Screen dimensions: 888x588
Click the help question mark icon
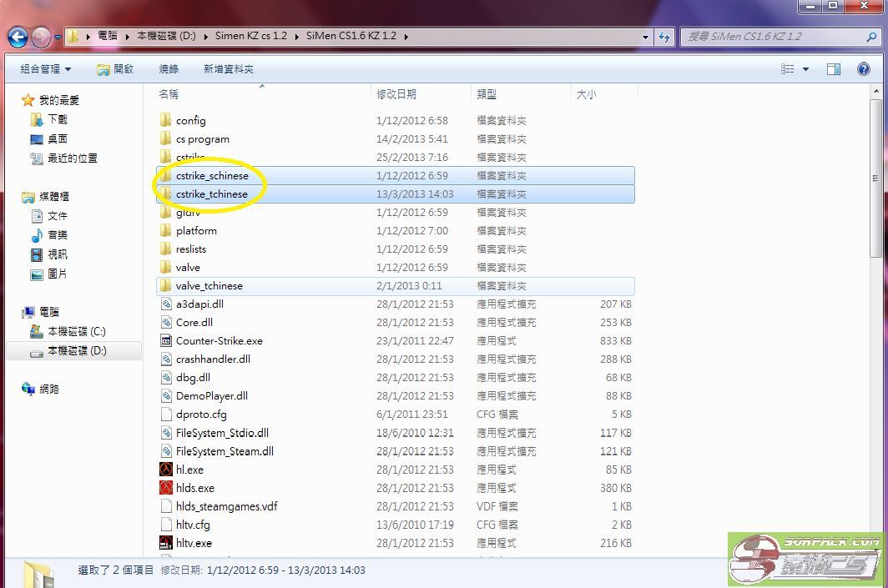[x=865, y=68]
